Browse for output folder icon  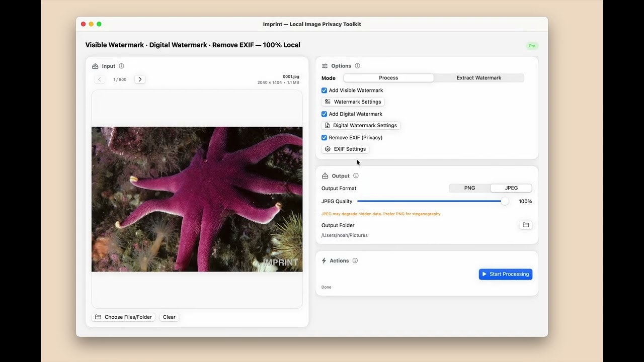point(526,225)
